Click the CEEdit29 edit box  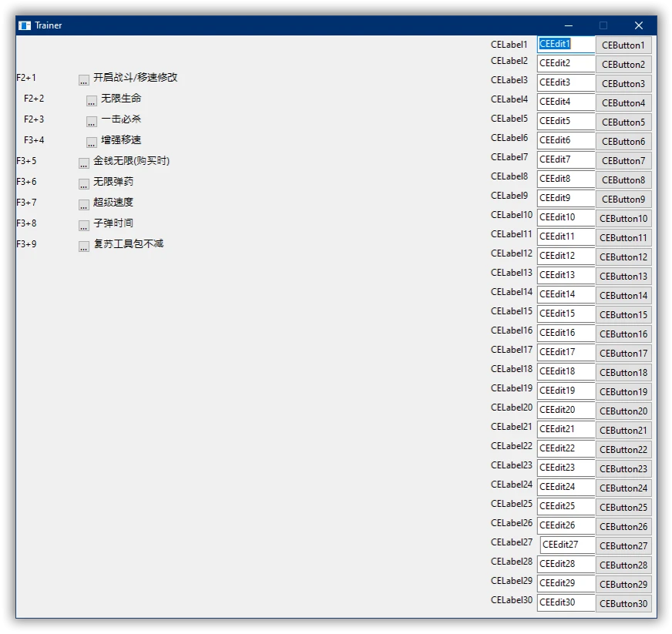click(566, 584)
